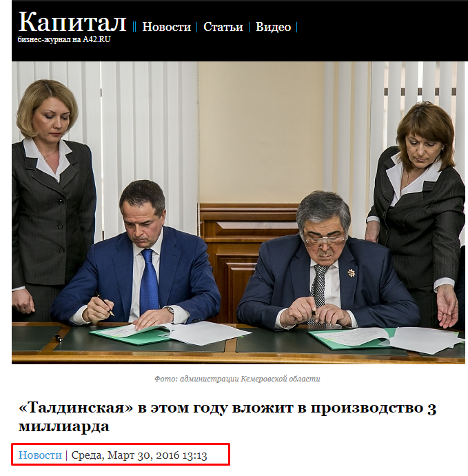Click the pen held by the man in blue
Screen dimensions: 468x476
click(105, 304)
